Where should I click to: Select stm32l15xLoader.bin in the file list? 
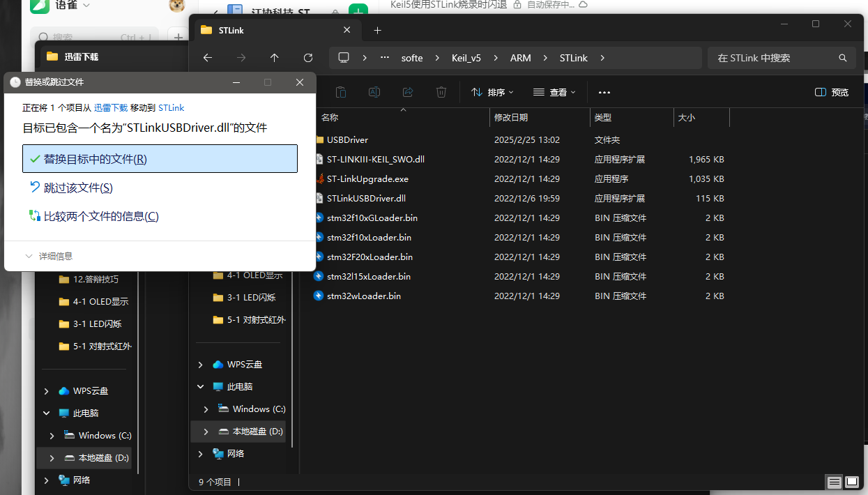(x=369, y=277)
